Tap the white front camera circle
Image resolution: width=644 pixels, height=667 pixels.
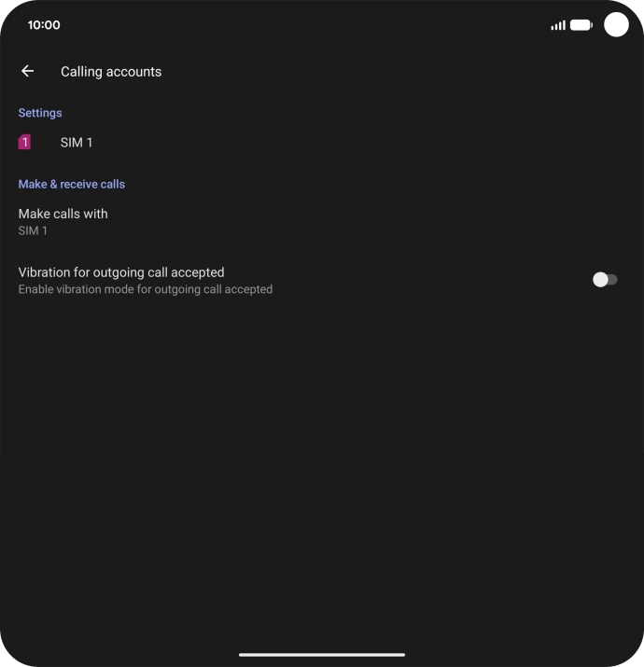point(616,24)
